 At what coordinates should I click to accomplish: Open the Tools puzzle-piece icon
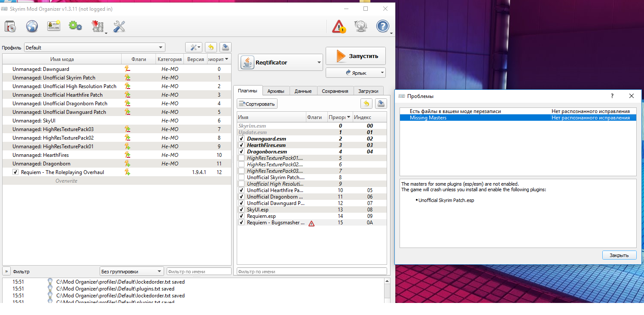(98, 26)
